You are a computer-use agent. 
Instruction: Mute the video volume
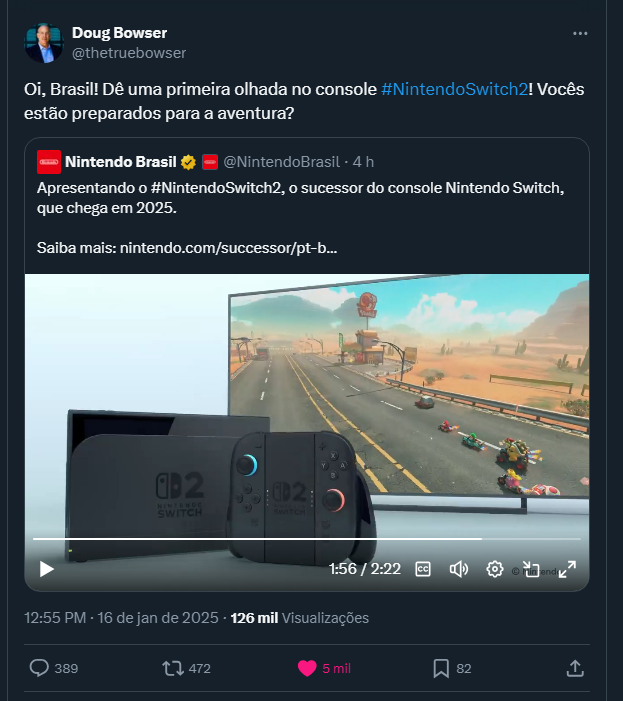[459, 569]
